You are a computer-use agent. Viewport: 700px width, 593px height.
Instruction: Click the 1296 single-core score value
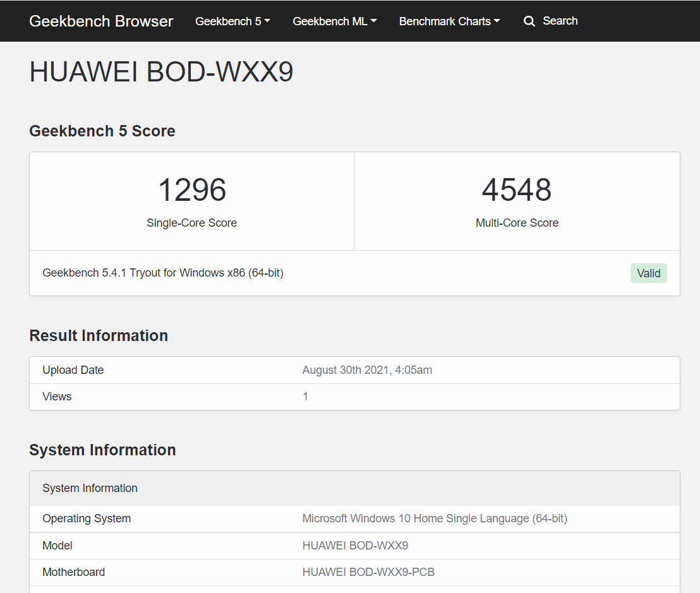click(x=192, y=189)
